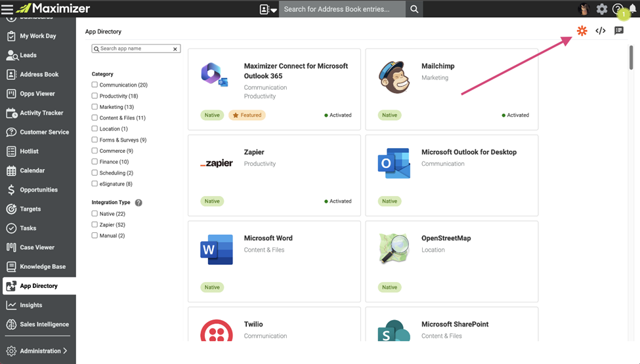Click the App Directory puzzle icon
The height and width of the screenshot is (364, 640).
[x=11, y=286]
